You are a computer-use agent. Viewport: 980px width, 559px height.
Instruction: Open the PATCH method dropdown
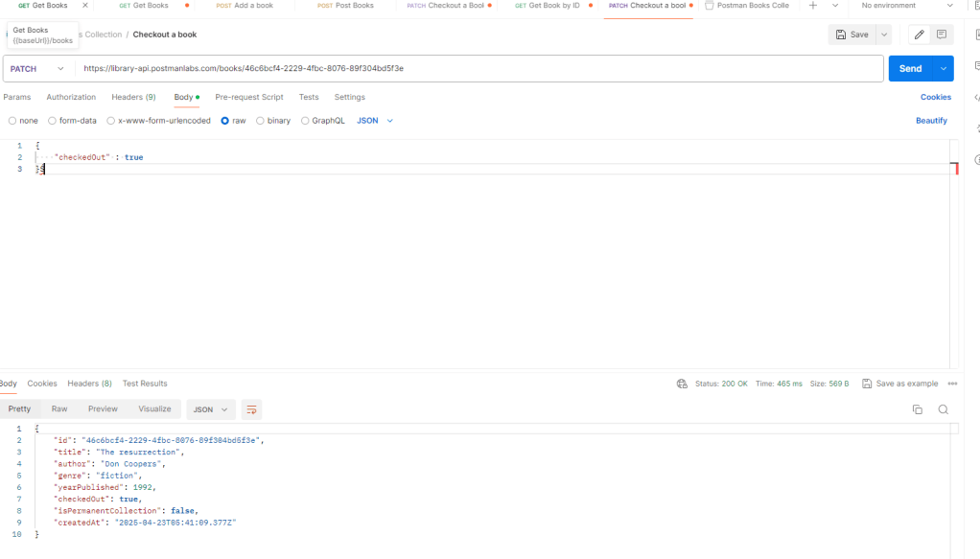point(38,69)
